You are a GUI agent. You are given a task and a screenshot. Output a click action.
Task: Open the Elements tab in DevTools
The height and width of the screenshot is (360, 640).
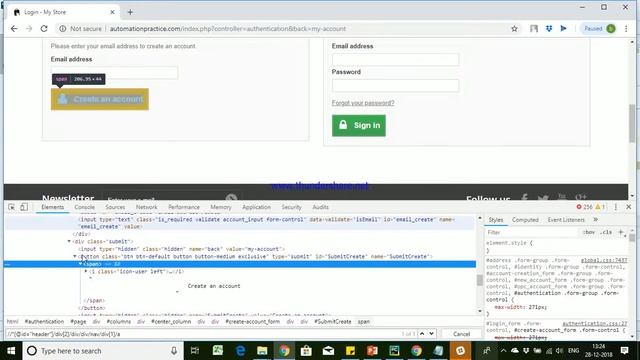pos(53,207)
